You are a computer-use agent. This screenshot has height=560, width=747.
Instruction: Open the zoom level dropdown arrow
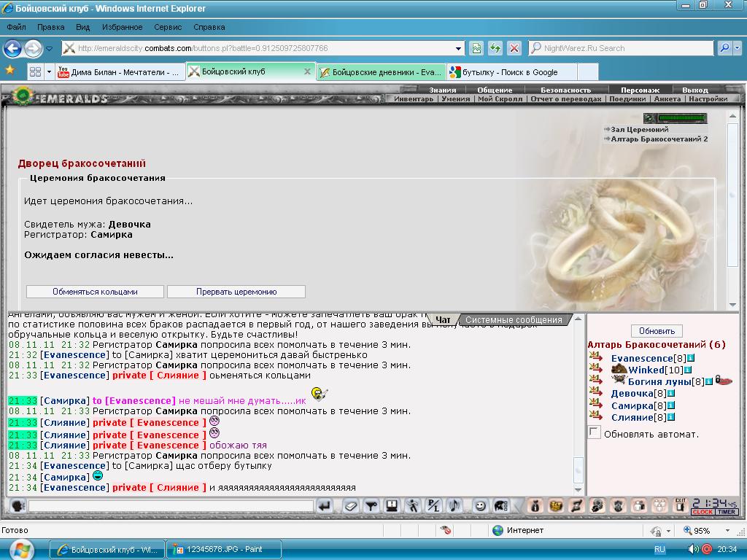[727, 531]
